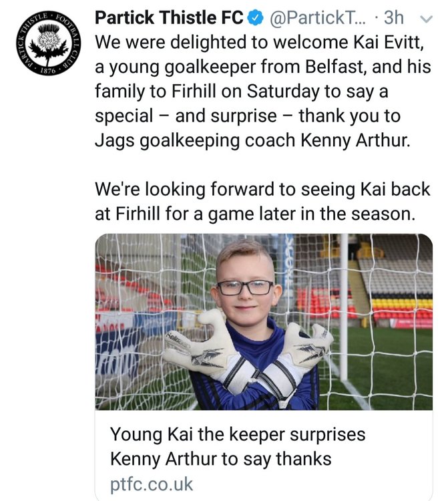The image size is (448, 501).
Task: Open the Partick Thistle FC profile name
Action: pos(169,17)
